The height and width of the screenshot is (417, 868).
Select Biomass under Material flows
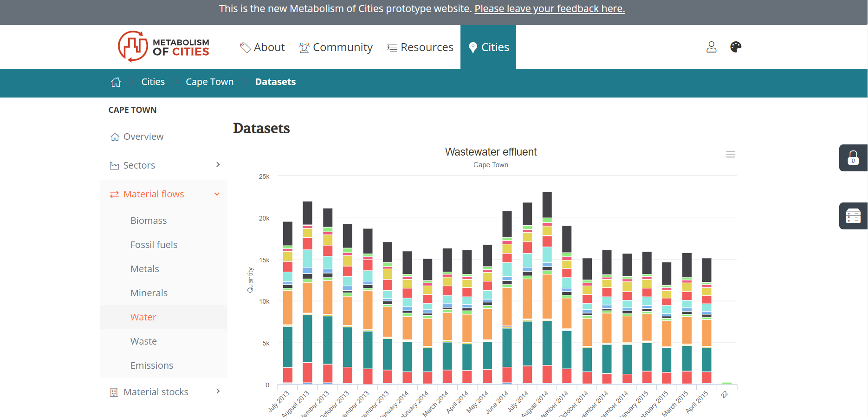(149, 221)
